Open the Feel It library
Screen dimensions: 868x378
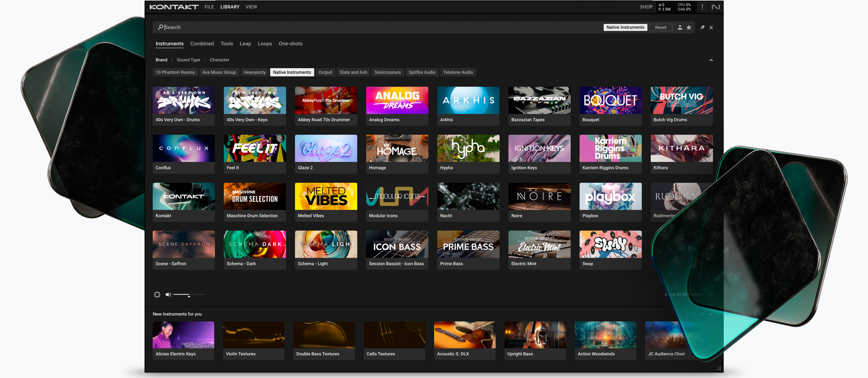click(255, 154)
